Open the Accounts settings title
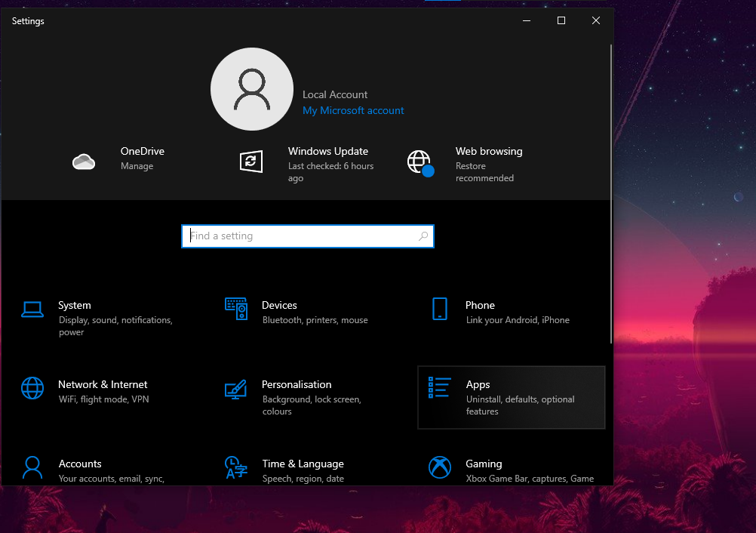 point(80,464)
